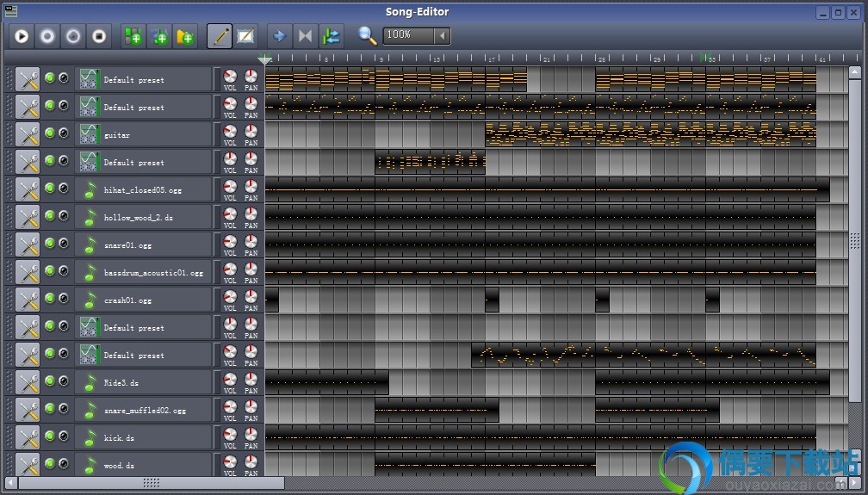Toggle loop points icon
Image resolution: width=868 pixels, height=495 pixels.
point(305,36)
